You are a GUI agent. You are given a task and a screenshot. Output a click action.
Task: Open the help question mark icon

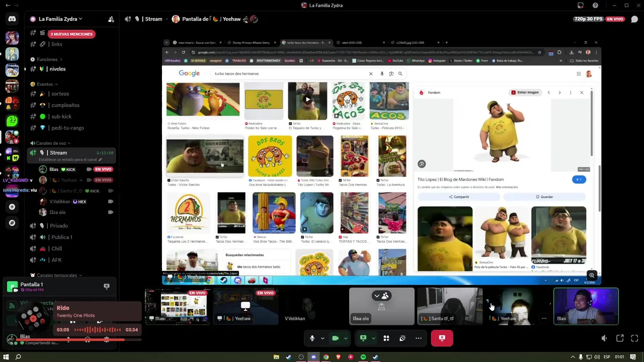tap(595, 6)
